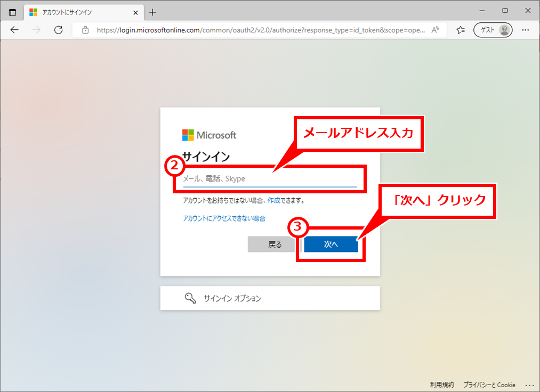The height and width of the screenshot is (392, 540).
Task: Close the アカウントにサインイン tab
Action: [136, 13]
